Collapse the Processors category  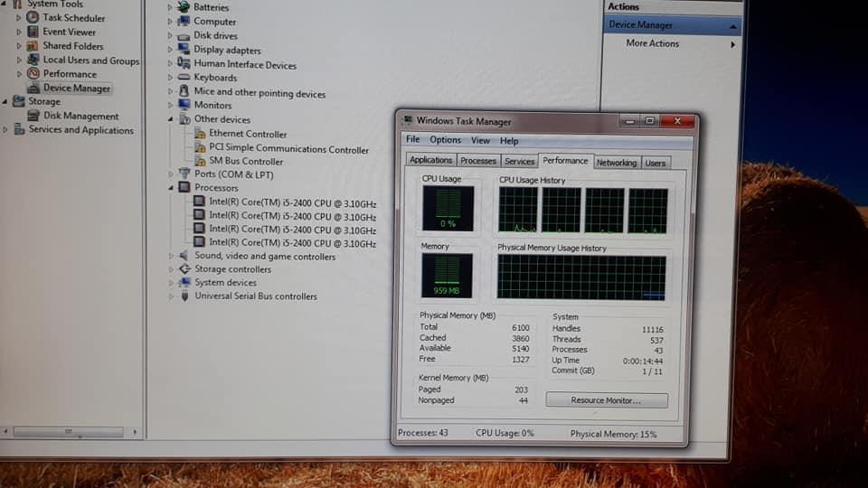pos(171,188)
